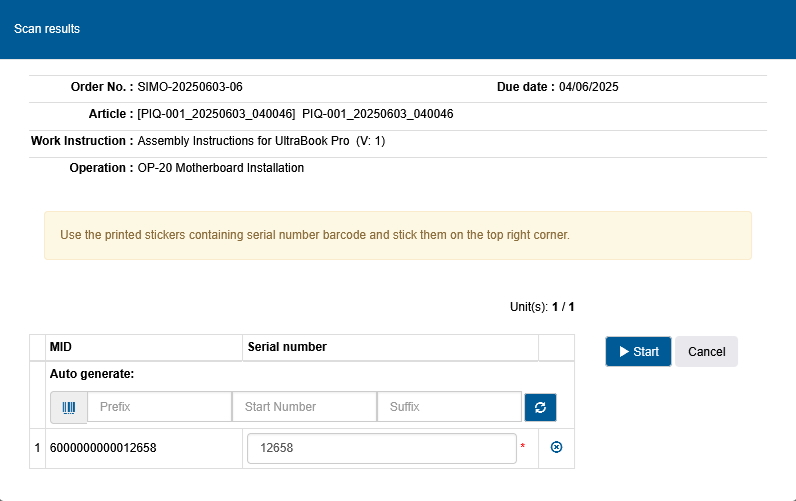This screenshot has width=796, height=501.
Task: Click the Auto generate label
Action: pyautogui.click(x=92, y=374)
